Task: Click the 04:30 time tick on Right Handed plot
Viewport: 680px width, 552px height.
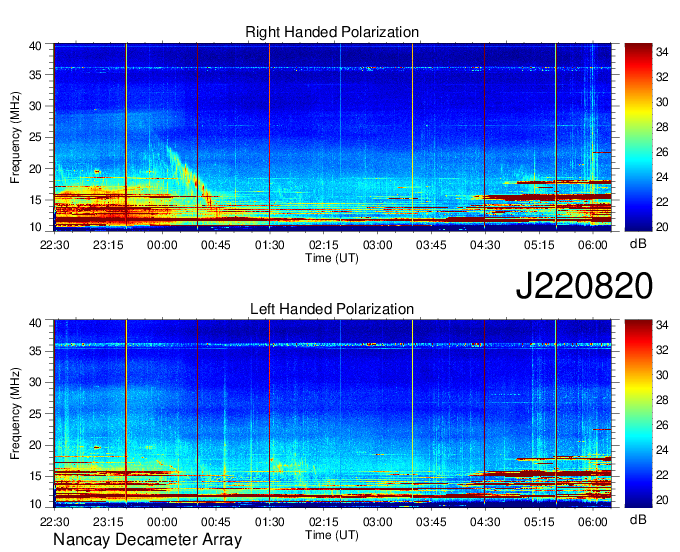Action: click(x=485, y=245)
